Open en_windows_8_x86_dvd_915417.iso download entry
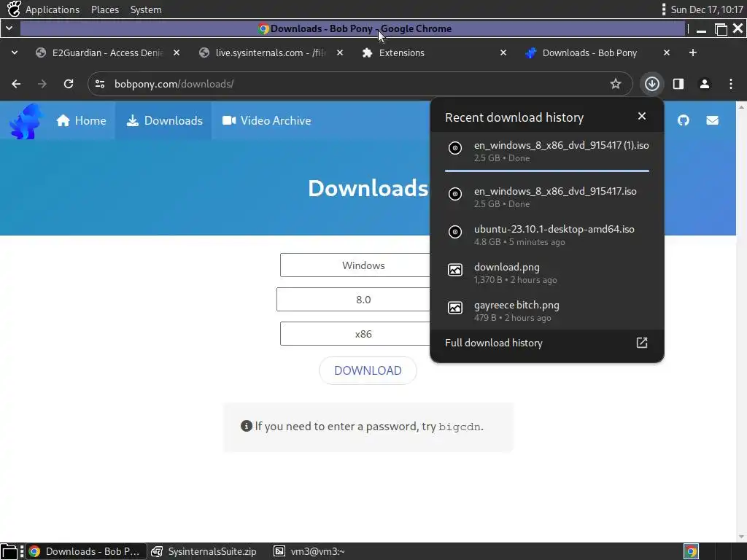Screen dimensions: 747x560 [x=547, y=197]
